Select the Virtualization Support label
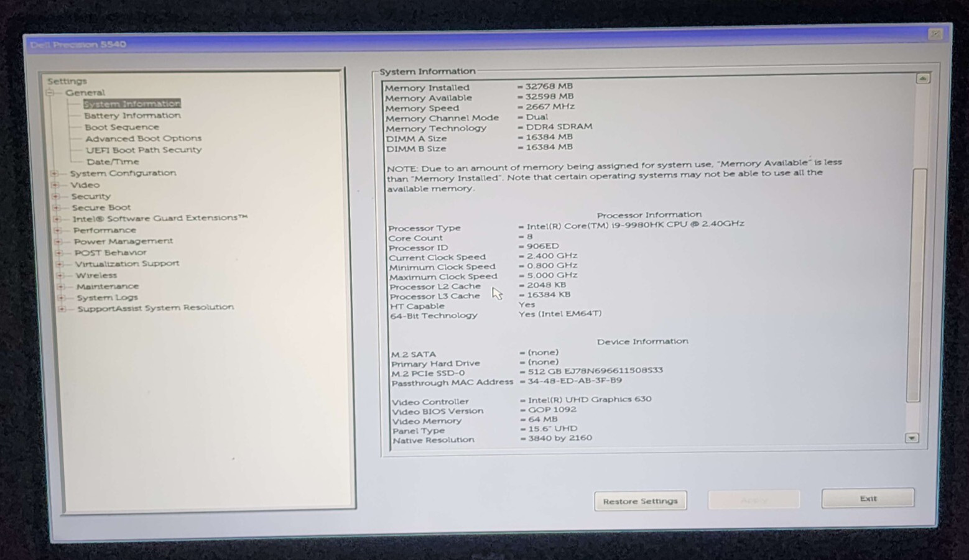Image resolution: width=969 pixels, height=560 pixels. pyautogui.click(x=127, y=264)
